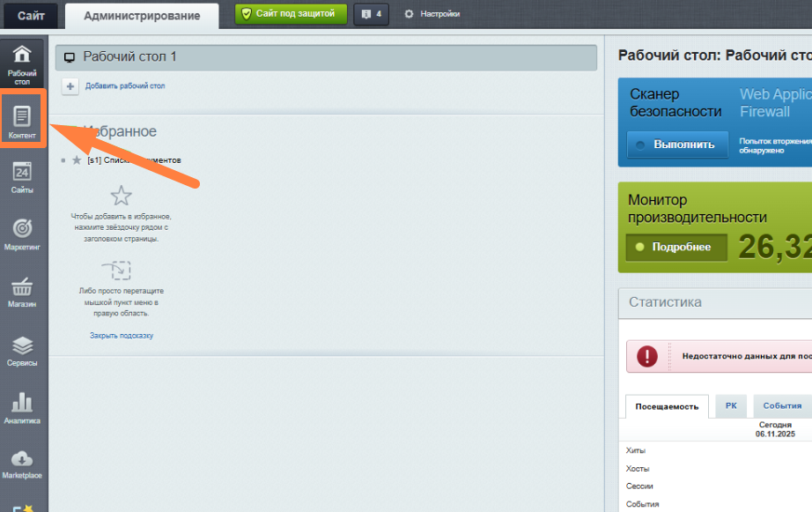Click Закрыть подсказку link
812x512 pixels.
122,336
